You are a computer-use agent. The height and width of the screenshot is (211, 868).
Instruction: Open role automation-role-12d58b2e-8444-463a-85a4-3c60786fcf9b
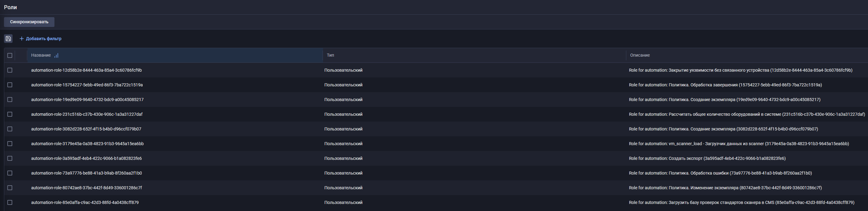point(86,70)
